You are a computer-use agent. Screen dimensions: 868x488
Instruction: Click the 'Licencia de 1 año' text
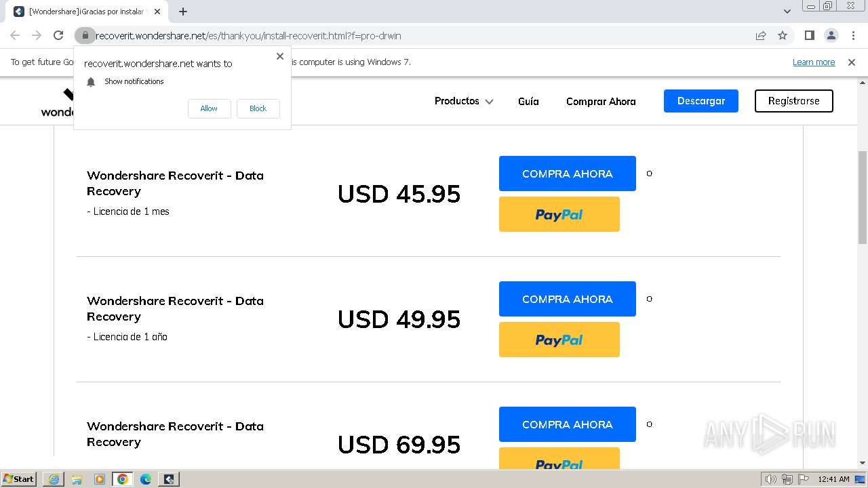[127, 337]
